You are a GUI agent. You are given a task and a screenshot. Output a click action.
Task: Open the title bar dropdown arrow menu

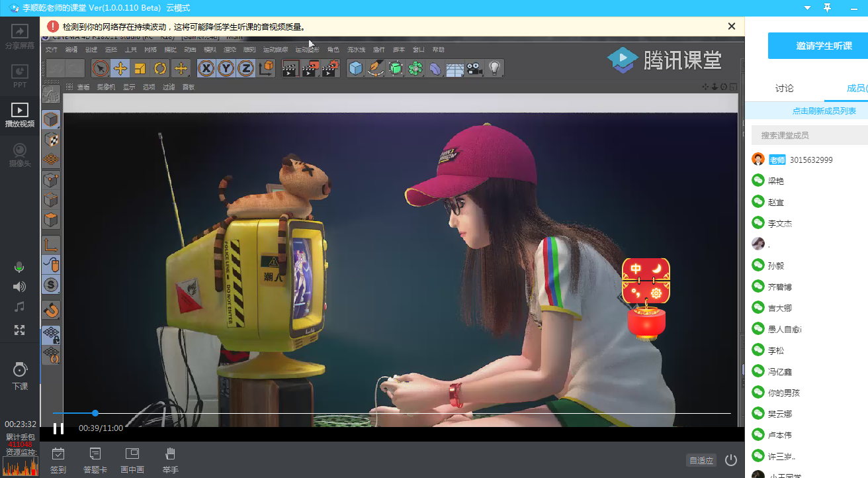[x=807, y=7]
